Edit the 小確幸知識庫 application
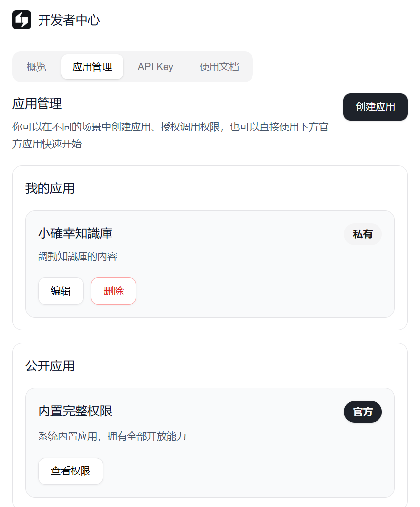The width and height of the screenshot is (420, 507). 60,291
